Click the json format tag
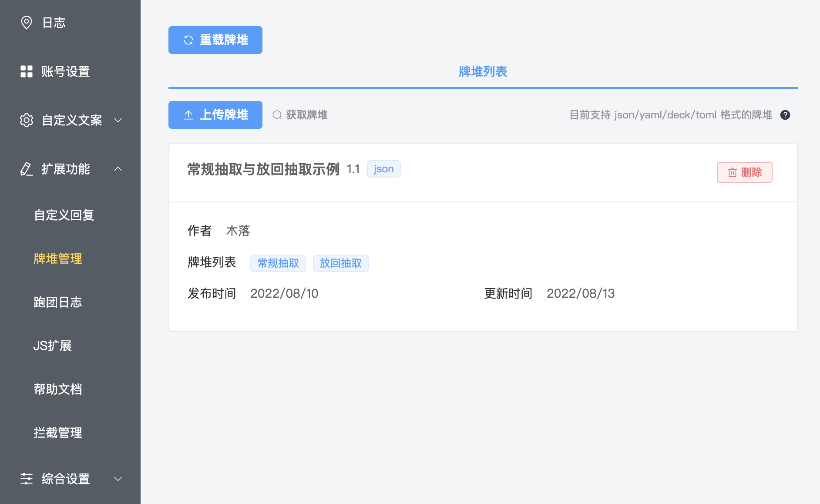This screenshot has height=504, width=820. [383, 169]
